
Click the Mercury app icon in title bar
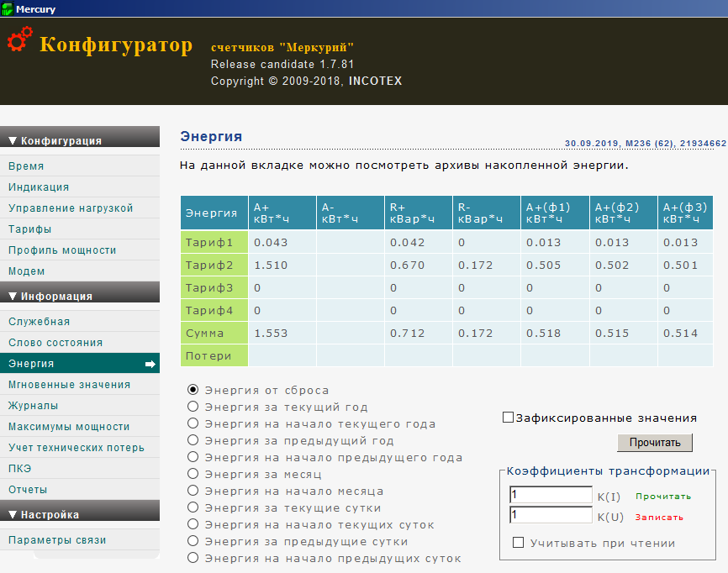8,8
